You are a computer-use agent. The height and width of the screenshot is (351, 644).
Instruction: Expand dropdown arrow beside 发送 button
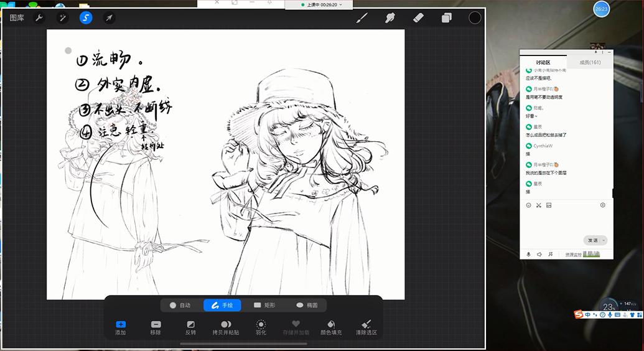(x=604, y=240)
